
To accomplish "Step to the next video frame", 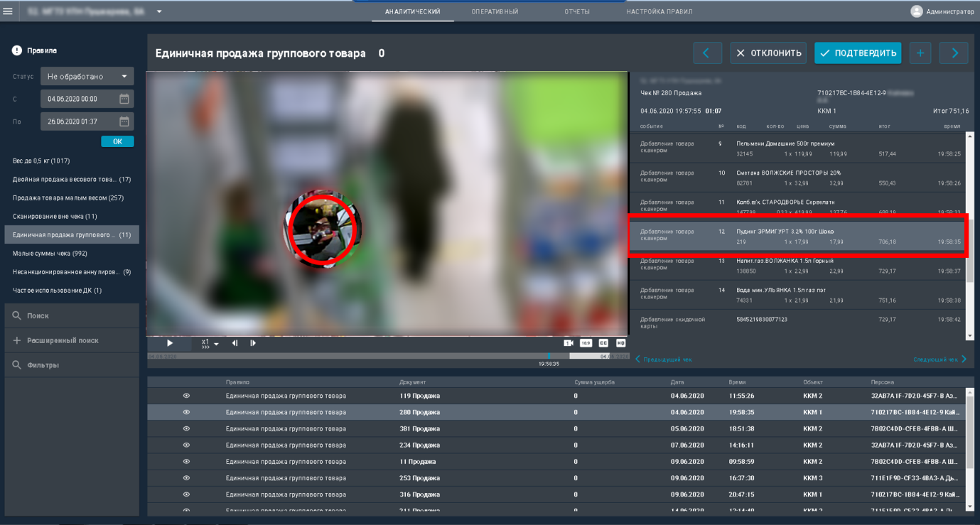I will [253, 343].
